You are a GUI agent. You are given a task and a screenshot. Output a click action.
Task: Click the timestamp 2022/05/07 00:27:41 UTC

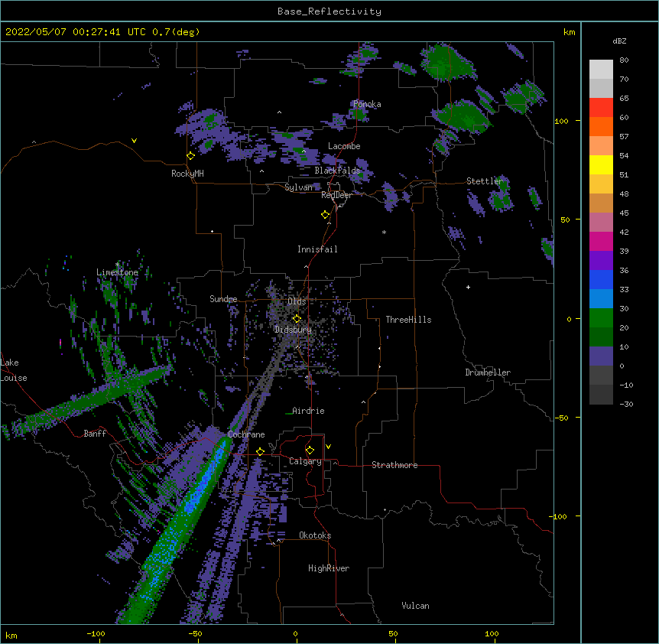point(75,32)
